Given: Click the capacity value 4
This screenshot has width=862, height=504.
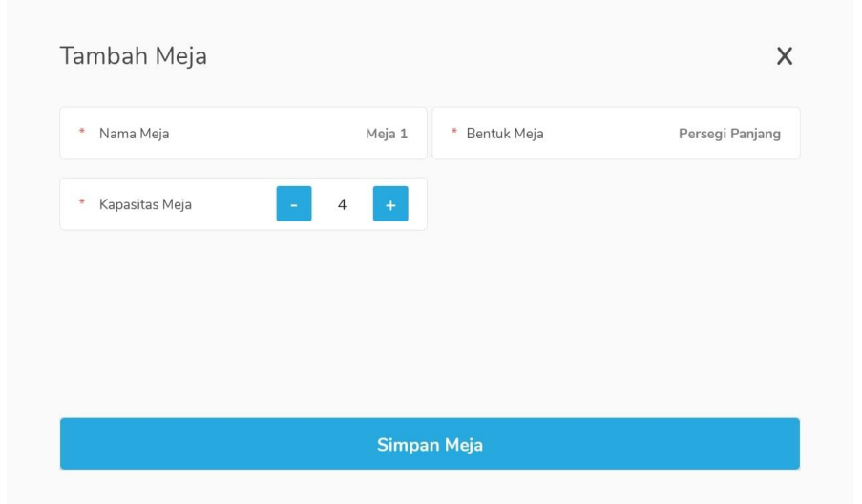Looking at the screenshot, I should pos(342,204).
